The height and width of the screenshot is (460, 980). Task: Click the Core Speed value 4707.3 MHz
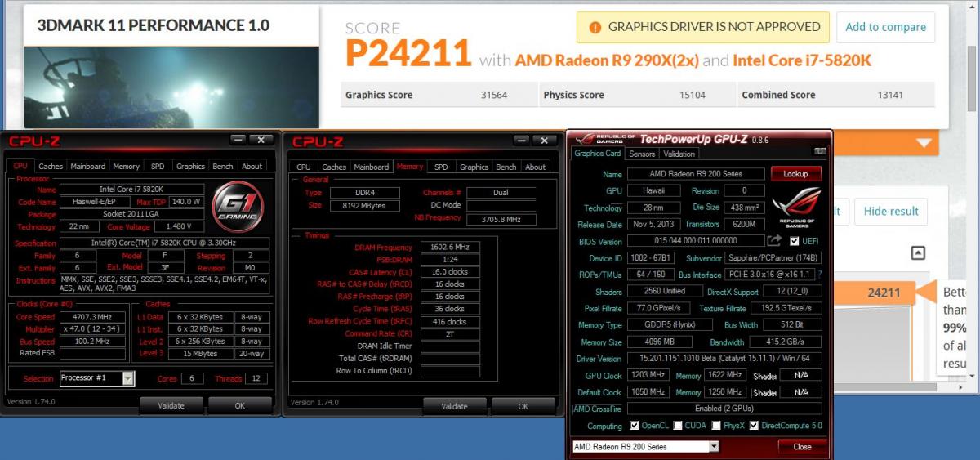(92, 317)
